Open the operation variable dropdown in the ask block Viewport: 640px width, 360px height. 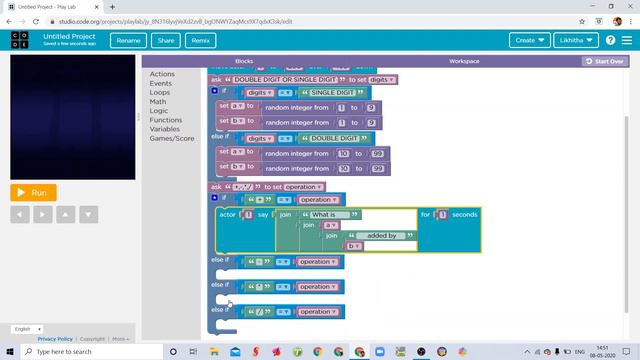pyautogui.click(x=303, y=187)
